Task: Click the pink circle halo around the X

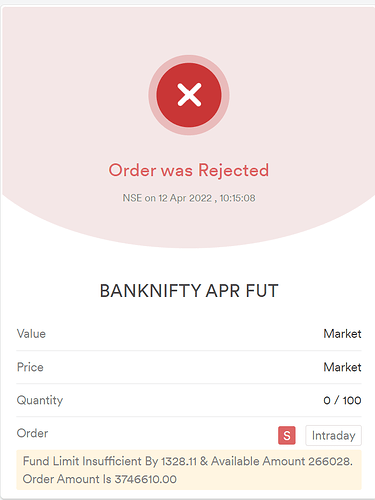Action: click(189, 59)
